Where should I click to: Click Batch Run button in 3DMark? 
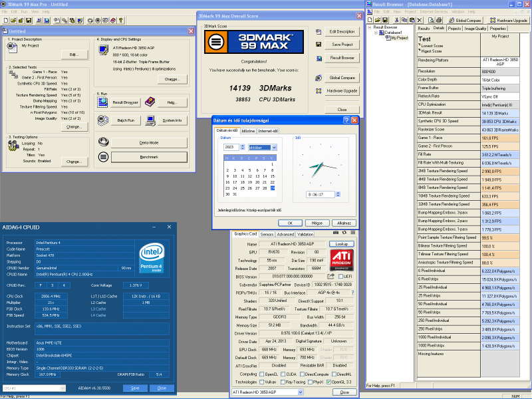tap(126, 120)
